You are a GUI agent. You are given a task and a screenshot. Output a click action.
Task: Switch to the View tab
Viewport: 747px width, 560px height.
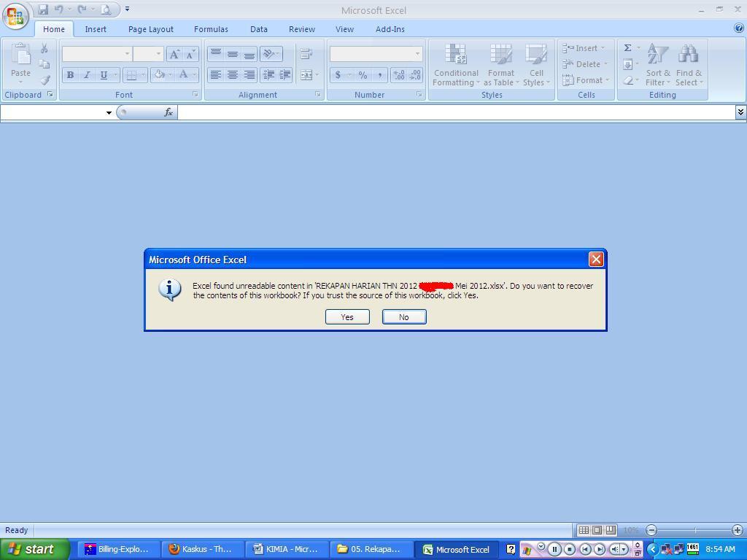[344, 29]
